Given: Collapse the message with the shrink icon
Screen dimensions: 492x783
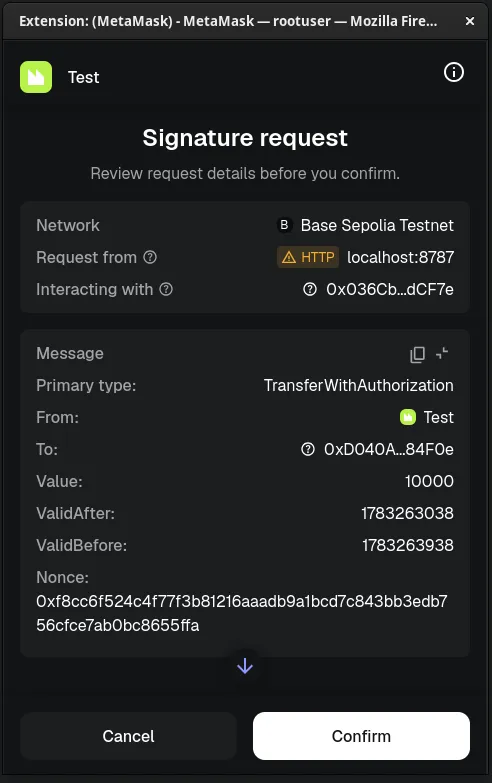Looking at the screenshot, I should point(442,354).
